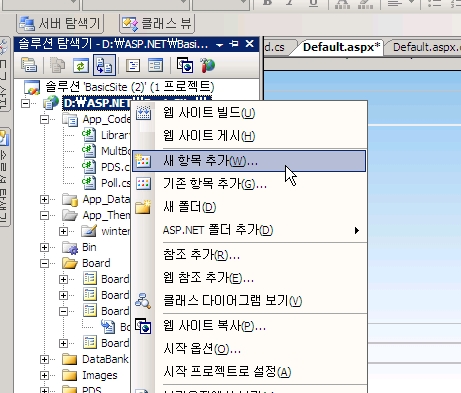Image resolution: width=461 pixels, height=393 pixels.
Task: Click the Library C# file icon
Action: tap(89, 135)
